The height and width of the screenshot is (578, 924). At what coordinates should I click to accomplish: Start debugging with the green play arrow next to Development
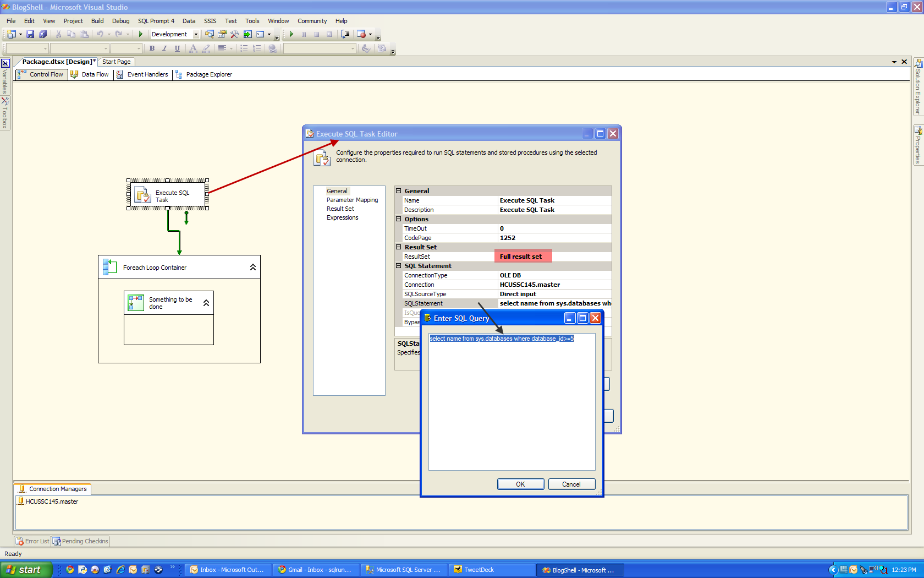141,34
